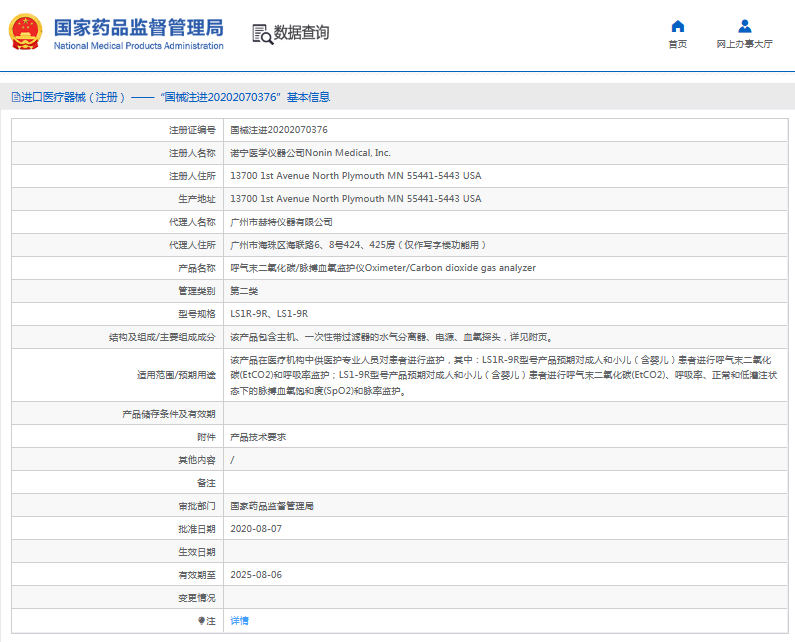The width and height of the screenshot is (795, 642).
Task: Click the 产品技术要求 attachment cell
Action: [x=258, y=437]
